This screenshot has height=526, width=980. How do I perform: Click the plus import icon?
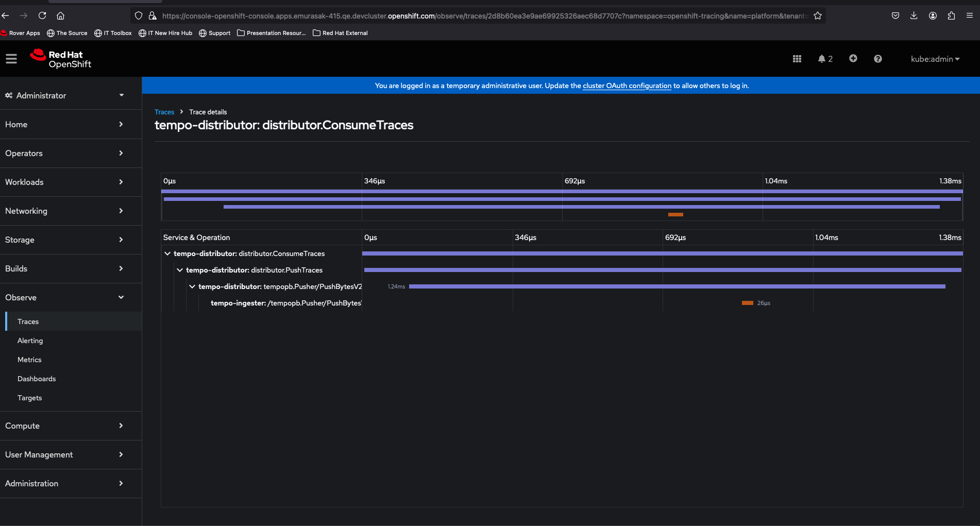[853, 59]
